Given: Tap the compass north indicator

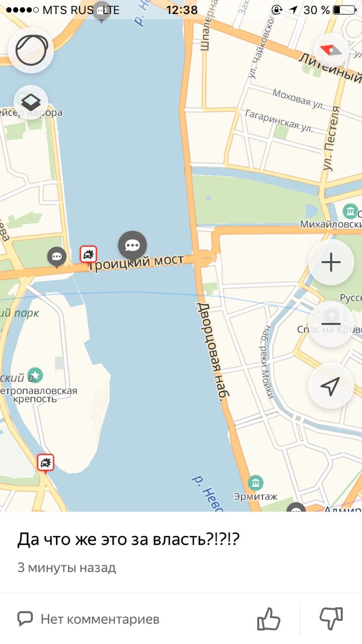Looking at the screenshot, I should pos(331,50).
